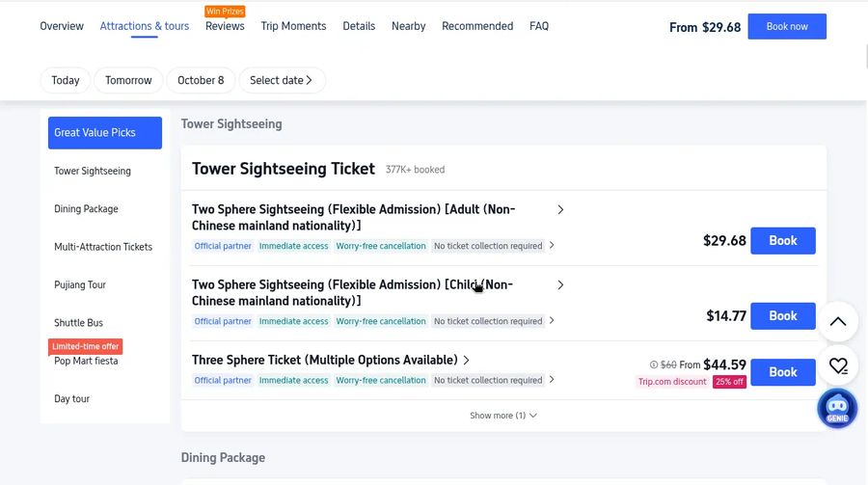The image size is (868, 485).
Task: Switch to Trip Moments tab
Action: pos(293,26)
